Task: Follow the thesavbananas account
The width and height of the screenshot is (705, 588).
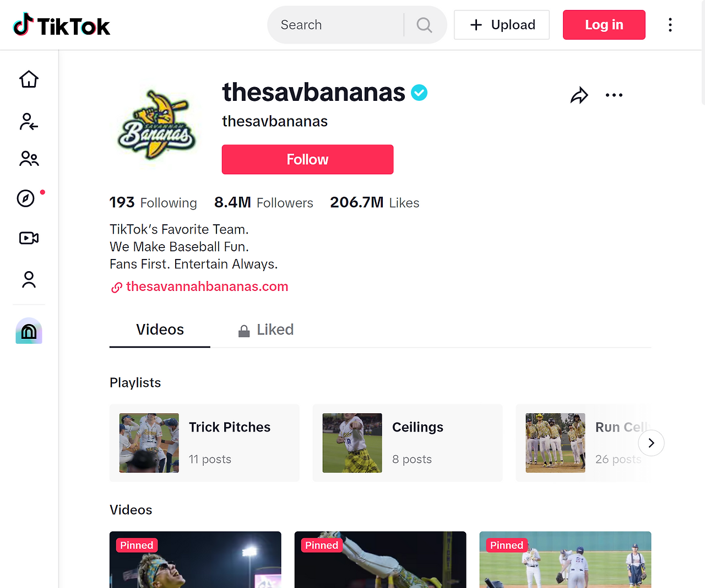Action: (x=307, y=159)
